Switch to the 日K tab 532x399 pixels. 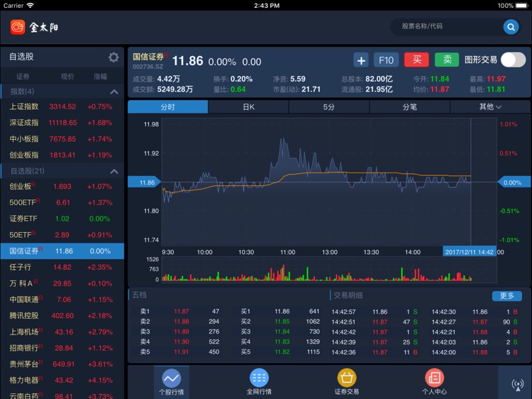248,107
